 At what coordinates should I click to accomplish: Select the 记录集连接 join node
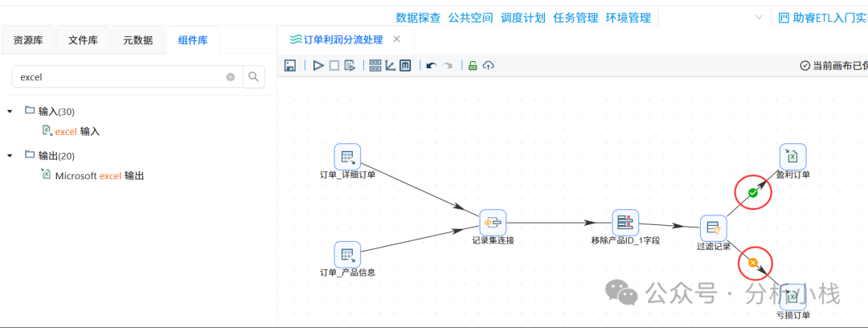click(493, 223)
